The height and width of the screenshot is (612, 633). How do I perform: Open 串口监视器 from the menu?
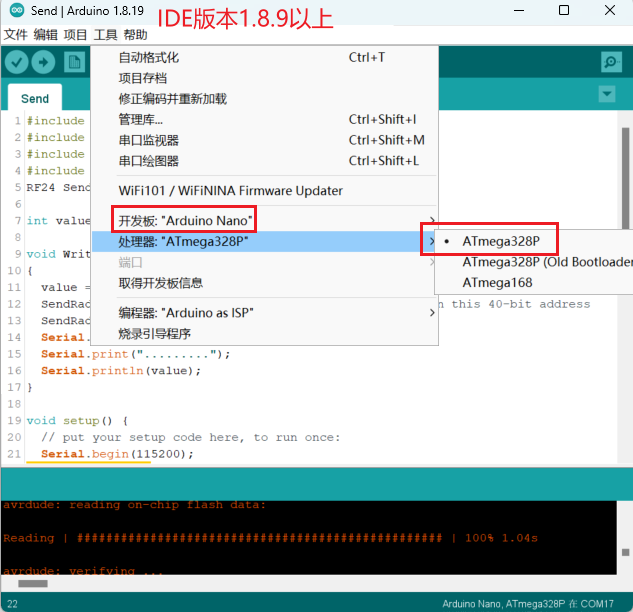point(264,140)
